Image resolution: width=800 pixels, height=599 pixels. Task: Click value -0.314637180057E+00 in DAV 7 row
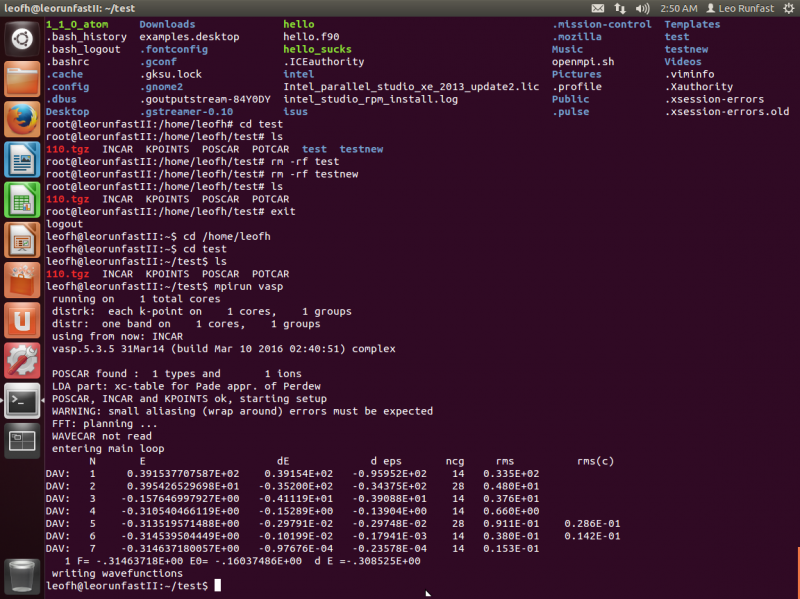click(180, 548)
